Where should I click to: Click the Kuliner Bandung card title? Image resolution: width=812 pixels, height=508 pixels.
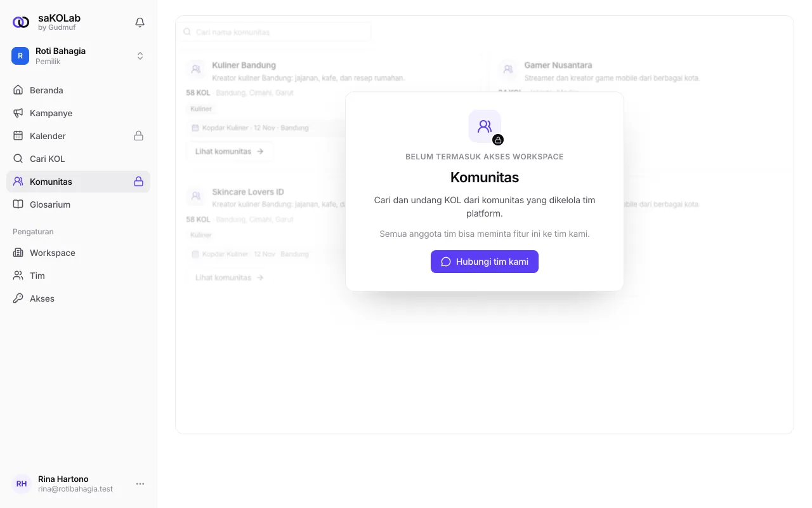pyautogui.click(x=244, y=65)
